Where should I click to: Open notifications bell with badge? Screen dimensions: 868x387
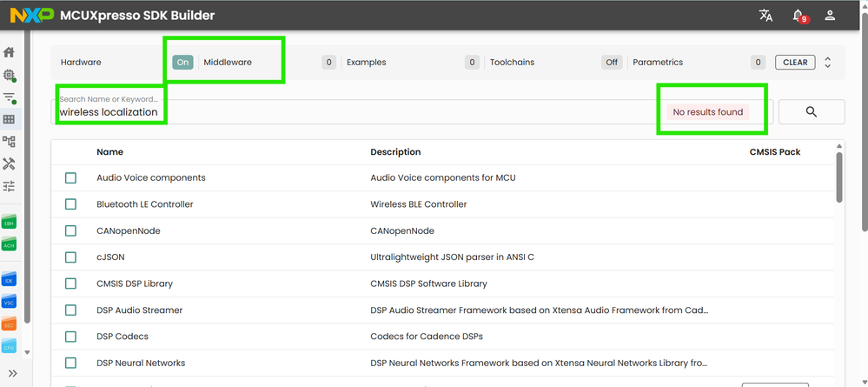pos(798,16)
